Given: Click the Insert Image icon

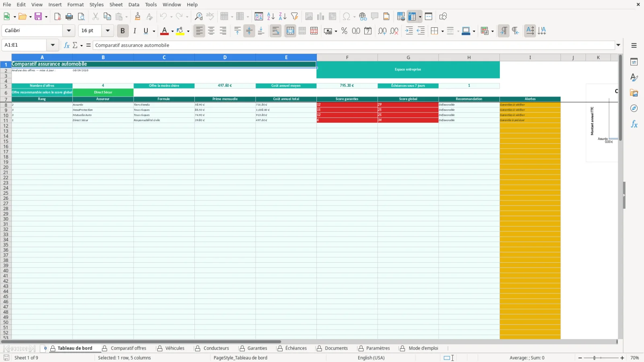Looking at the screenshot, I should coord(309,16).
